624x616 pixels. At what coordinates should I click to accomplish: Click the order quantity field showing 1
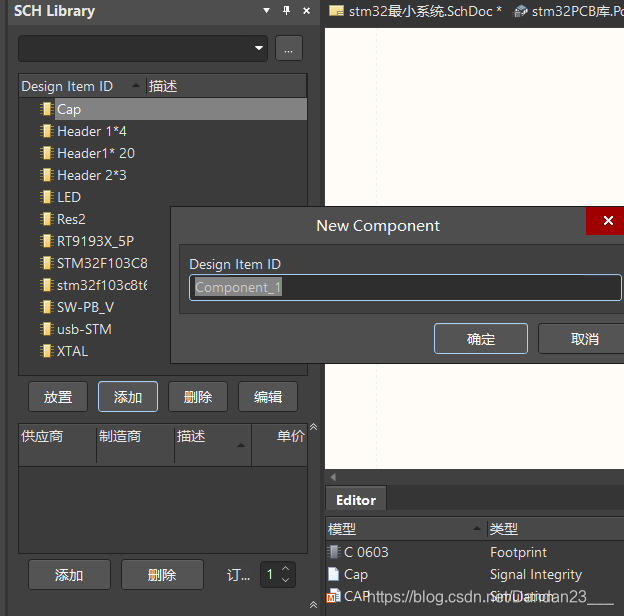271,574
